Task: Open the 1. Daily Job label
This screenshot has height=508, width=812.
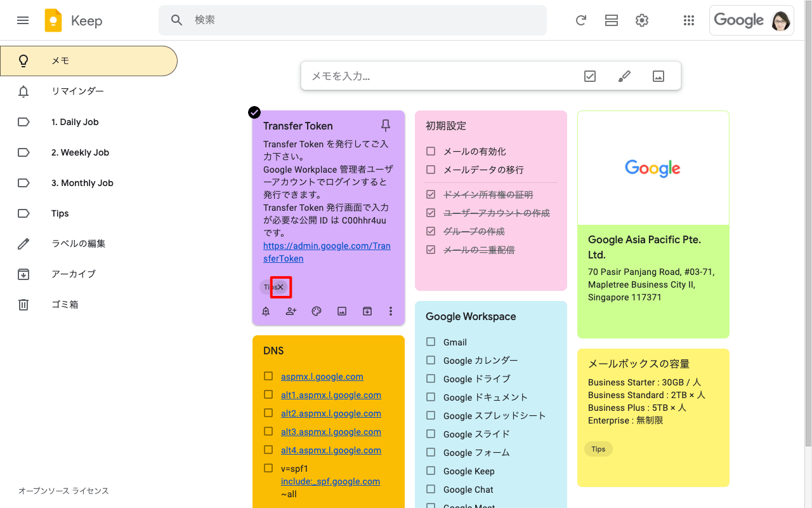Action: click(x=89, y=122)
